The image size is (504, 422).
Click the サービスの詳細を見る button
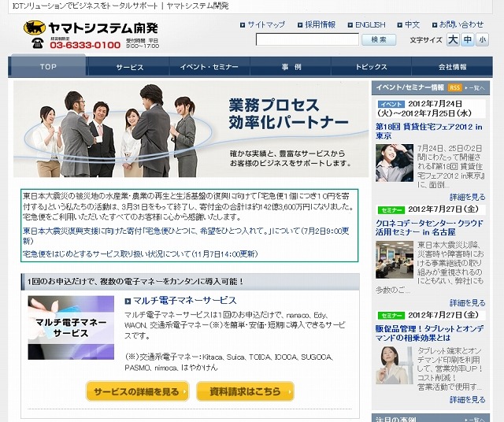pyautogui.click(x=137, y=391)
